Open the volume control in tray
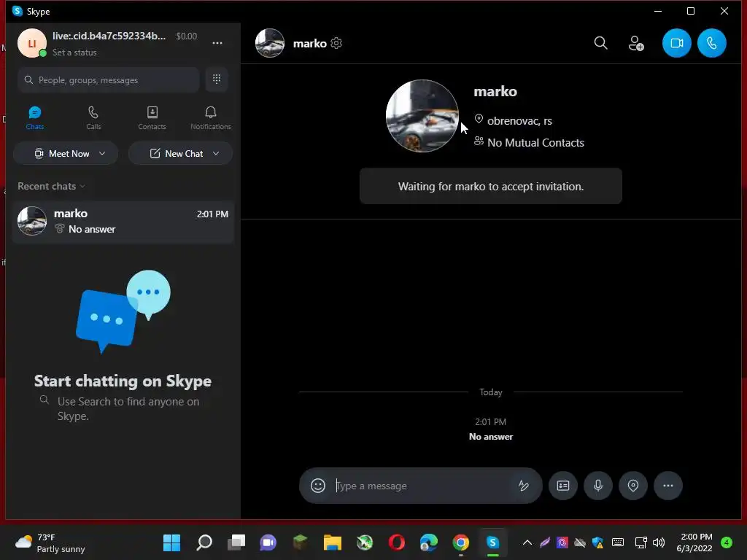This screenshot has height=560, width=747. click(659, 542)
